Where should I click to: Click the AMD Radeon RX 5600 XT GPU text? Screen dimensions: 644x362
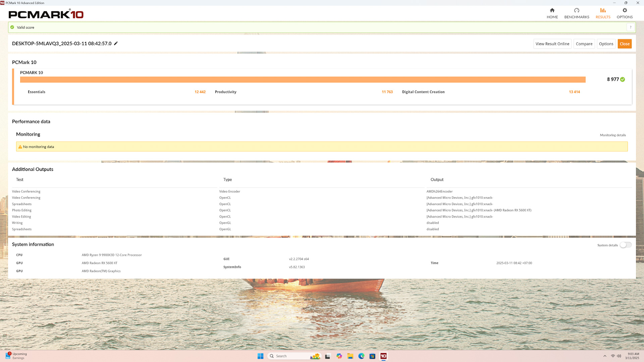pyautogui.click(x=99, y=263)
